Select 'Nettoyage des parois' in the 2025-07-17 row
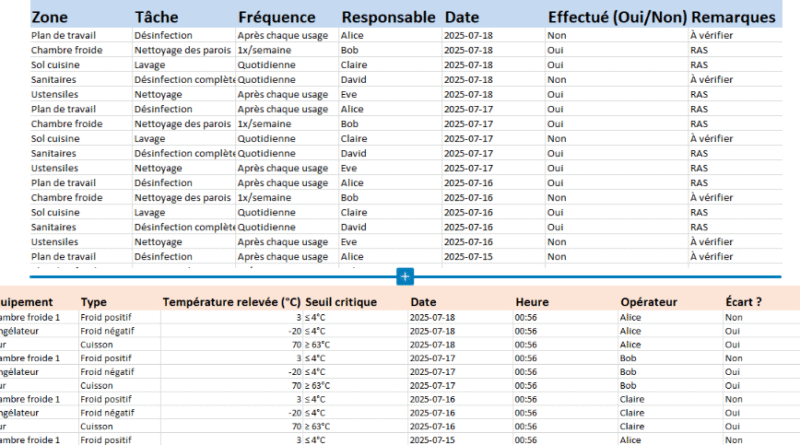Viewport: 800px width, 445px height. coord(183,124)
